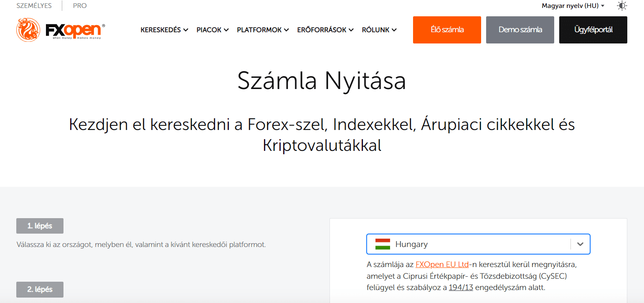Click the Számla Nyitása heading
The width and height of the screenshot is (644, 303).
pos(322,81)
